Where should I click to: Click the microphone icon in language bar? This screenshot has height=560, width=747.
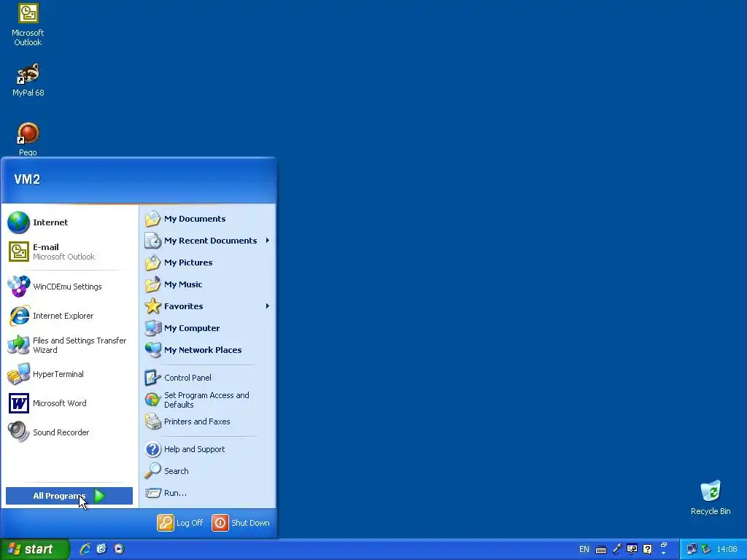(x=617, y=550)
